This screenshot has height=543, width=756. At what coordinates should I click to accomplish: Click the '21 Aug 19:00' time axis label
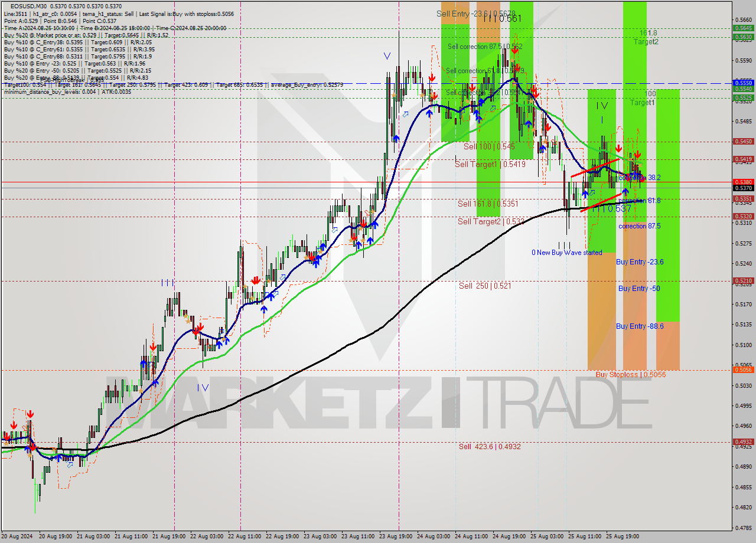click(168, 537)
